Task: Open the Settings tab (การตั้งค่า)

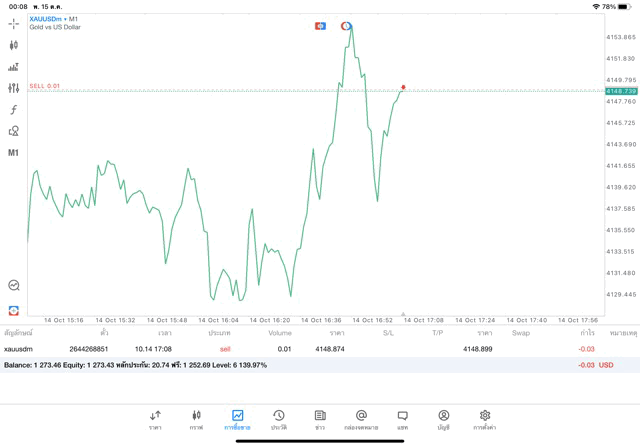Action: [485, 419]
